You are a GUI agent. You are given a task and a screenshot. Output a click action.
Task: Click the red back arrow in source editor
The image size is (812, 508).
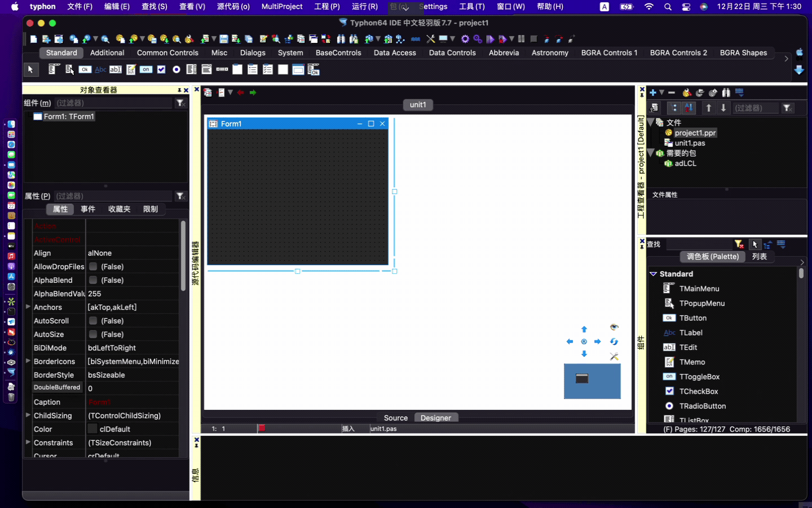[x=241, y=93]
